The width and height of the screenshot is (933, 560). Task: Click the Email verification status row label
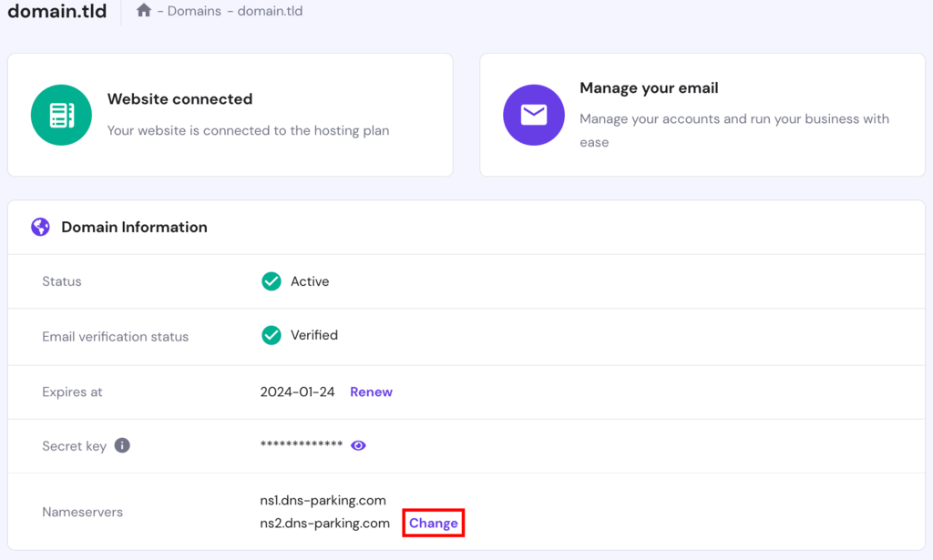115,336
